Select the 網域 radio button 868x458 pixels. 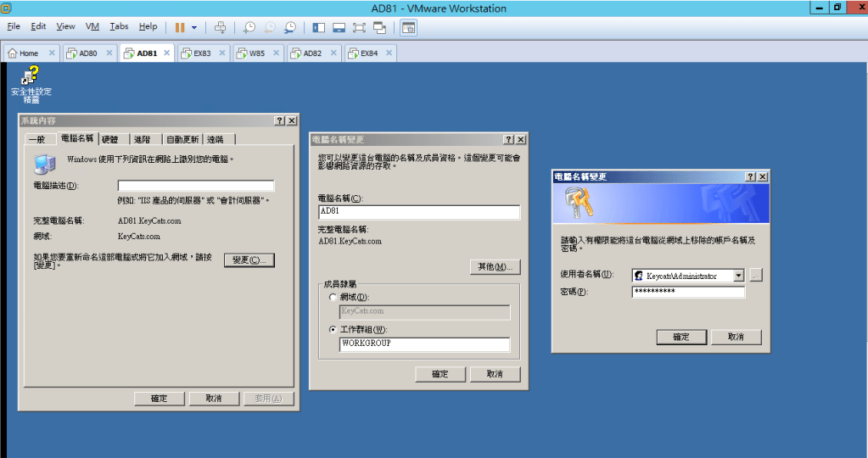tap(333, 297)
